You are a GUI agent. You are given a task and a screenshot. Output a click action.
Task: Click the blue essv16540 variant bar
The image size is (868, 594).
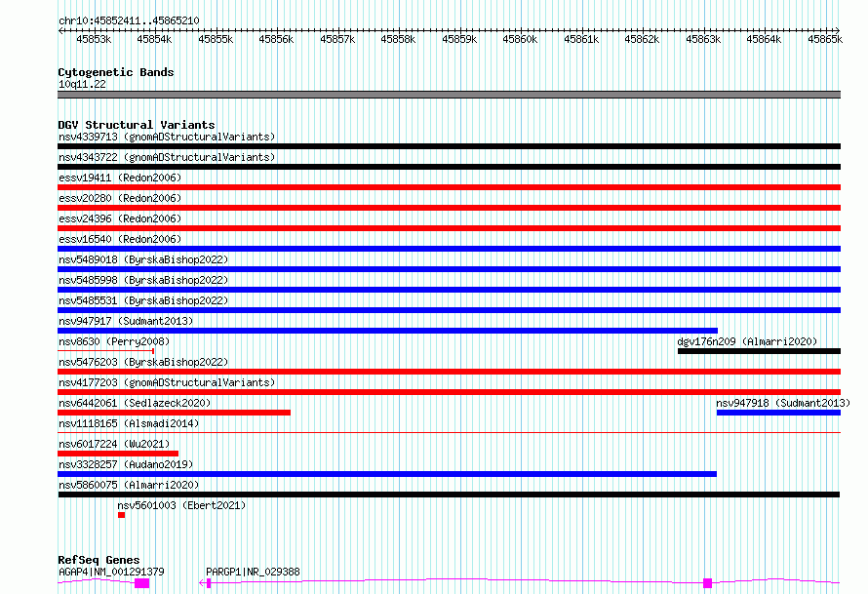pos(449,249)
